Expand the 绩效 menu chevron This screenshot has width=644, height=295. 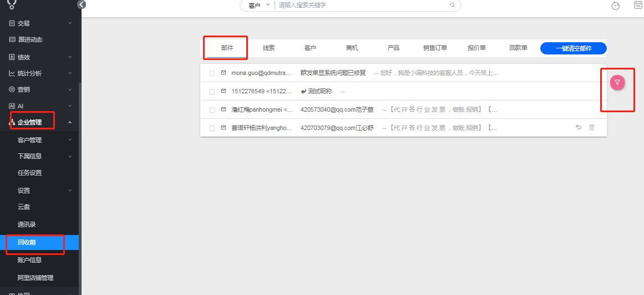(x=70, y=57)
